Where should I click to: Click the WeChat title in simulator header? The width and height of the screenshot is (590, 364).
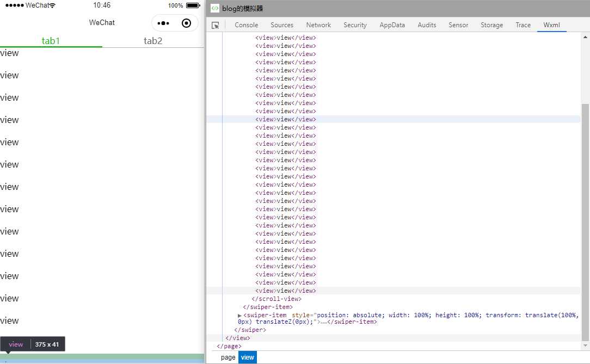[102, 22]
